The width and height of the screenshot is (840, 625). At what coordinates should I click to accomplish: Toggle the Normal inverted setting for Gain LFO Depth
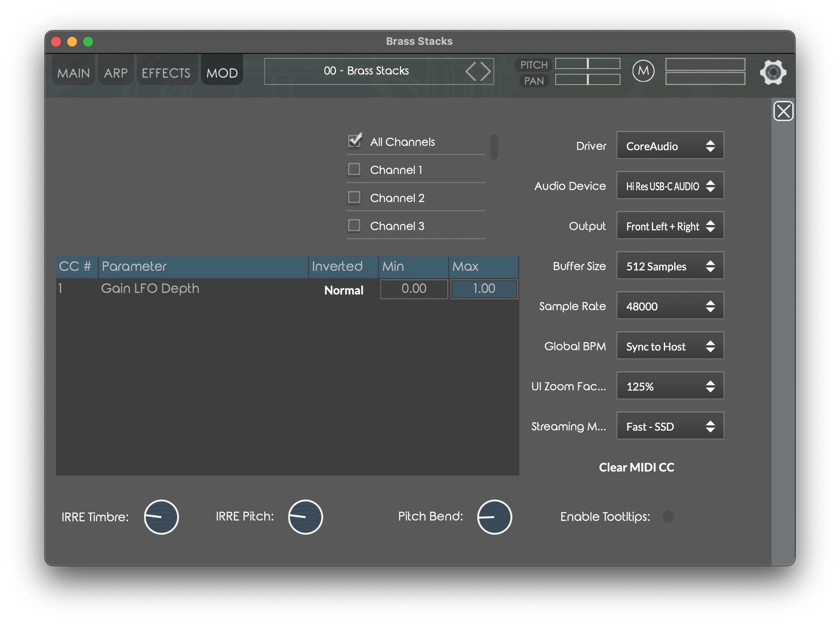pyautogui.click(x=344, y=290)
